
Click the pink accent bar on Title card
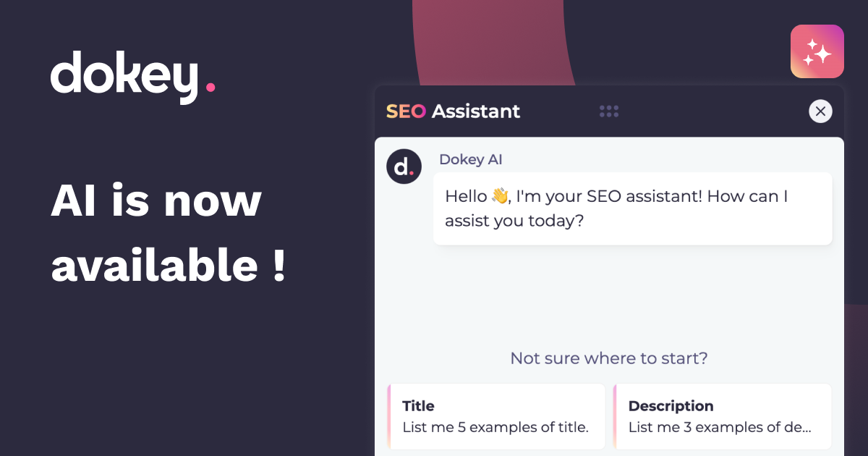(388, 416)
